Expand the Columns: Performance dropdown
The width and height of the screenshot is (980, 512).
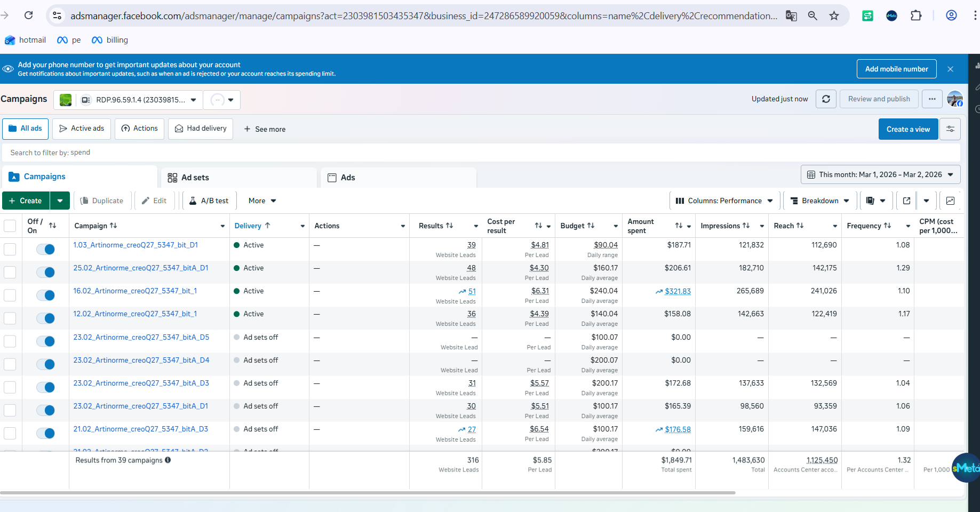pyautogui.click(x=724, y=201)
